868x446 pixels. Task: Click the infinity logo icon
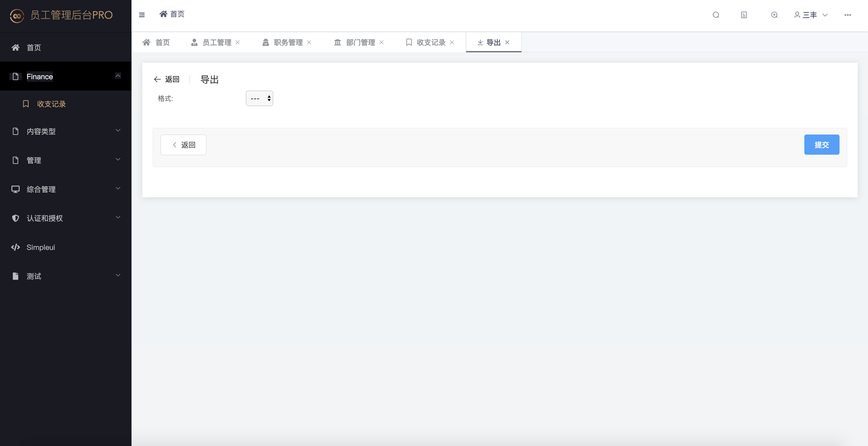click(x=17, y=16)
